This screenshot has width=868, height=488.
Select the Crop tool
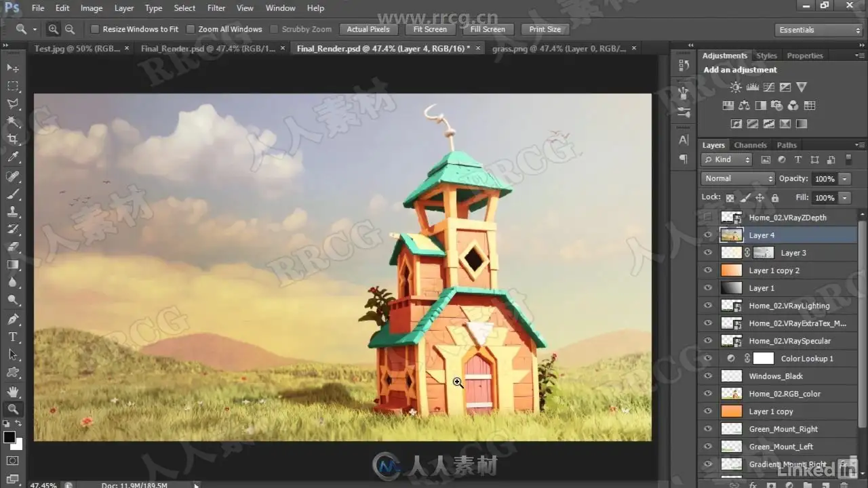pyautogui.click(x=13, y=139)
